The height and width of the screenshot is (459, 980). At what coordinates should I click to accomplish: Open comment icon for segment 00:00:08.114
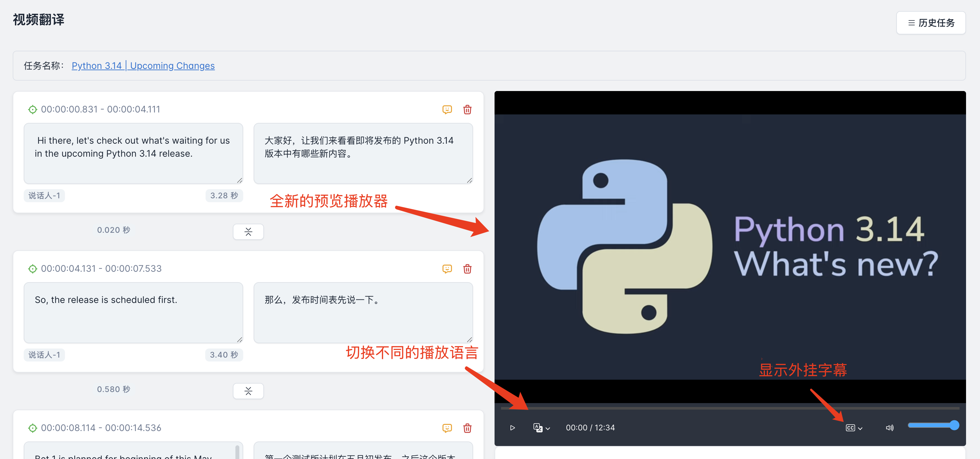(x=447, y=428)
